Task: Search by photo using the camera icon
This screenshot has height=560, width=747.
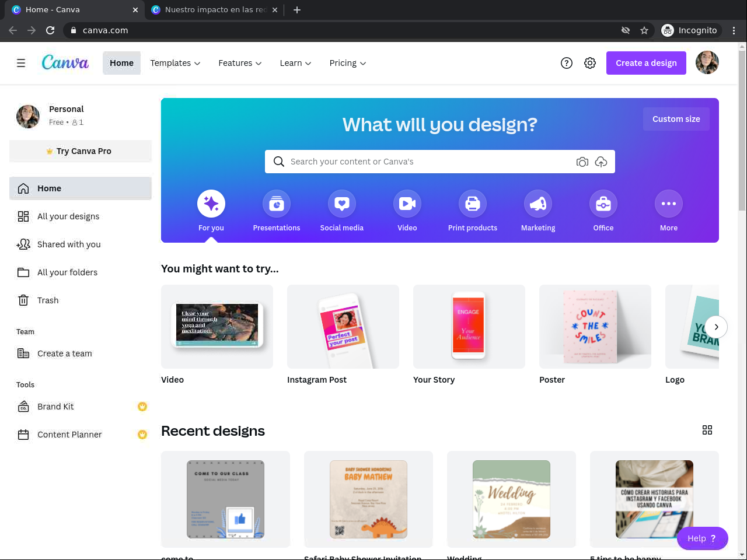Action: coord(582,162)
